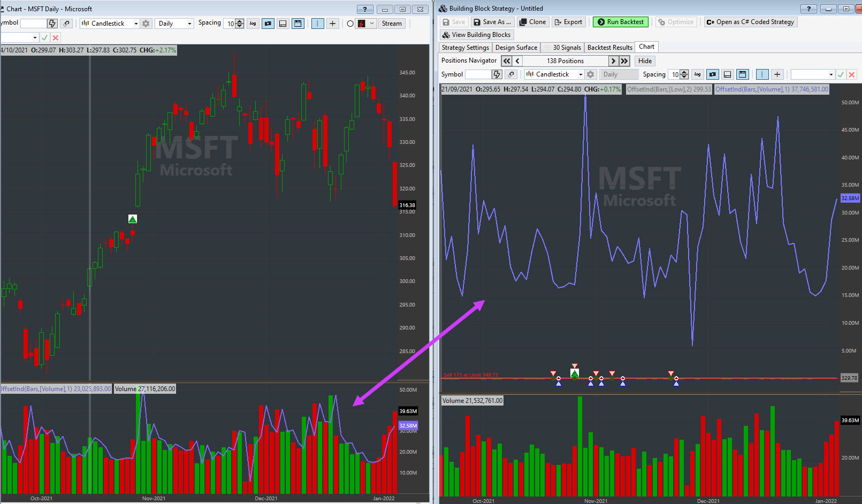Click the link symbol icon in left chart toolbar
Viewport: 862px width, 504px height.
click(66, 24)
